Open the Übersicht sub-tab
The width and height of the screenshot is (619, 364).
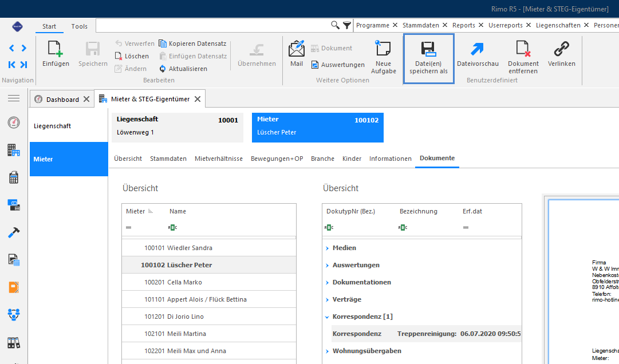pos(128,159)
